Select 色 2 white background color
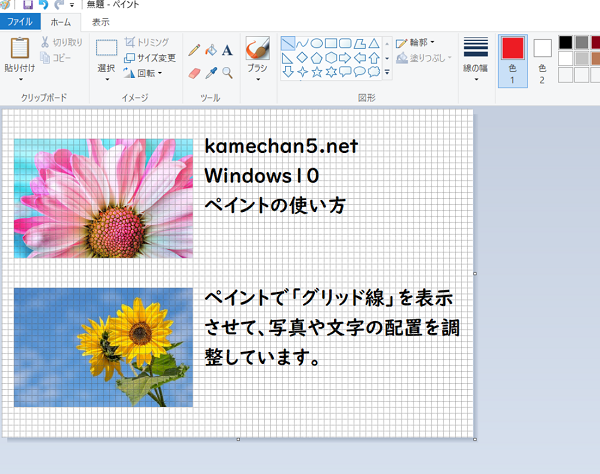This screenshot has height=474, width=600. tap(542, 60)
